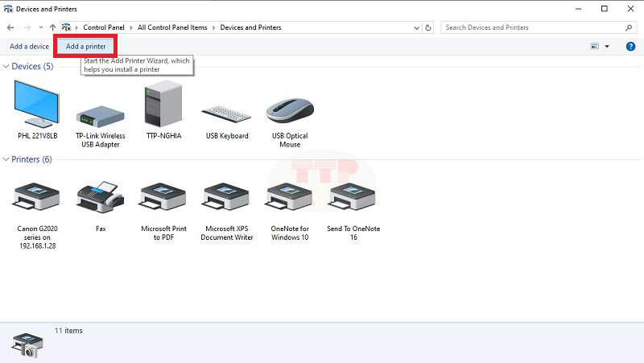Click the Search Devices and Printers field
Viewport: 644px width, 363px height.
(531, 27)
